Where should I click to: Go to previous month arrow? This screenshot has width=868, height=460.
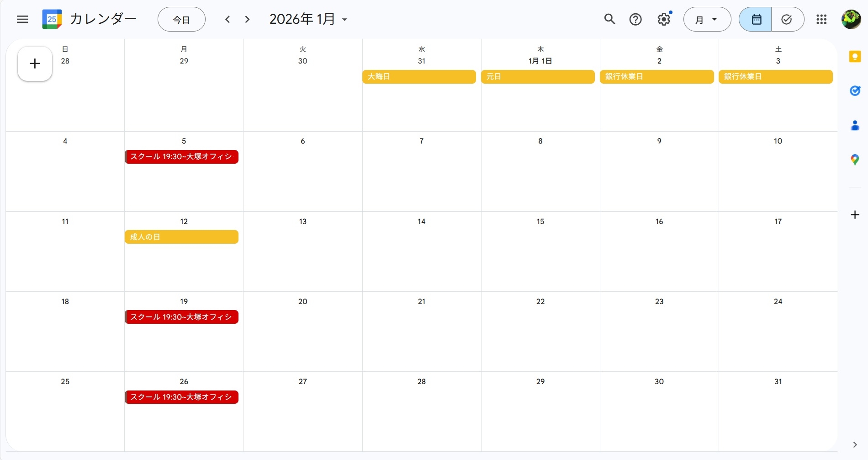click(228, 19)
